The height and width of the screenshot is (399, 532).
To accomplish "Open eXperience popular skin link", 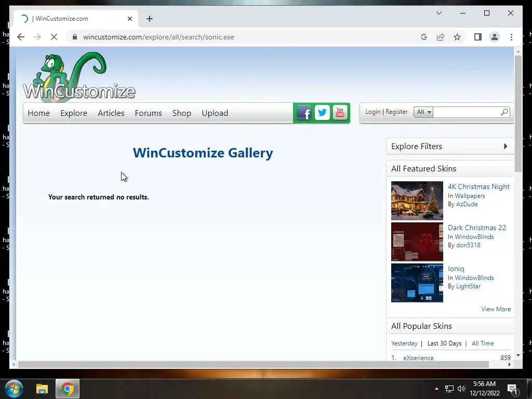I will point(418,357).
